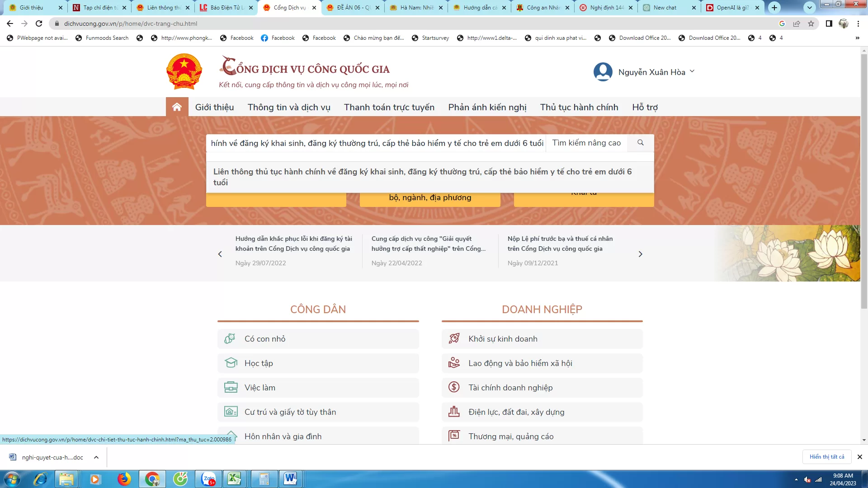Go back using the browser back arrow
868x488 pixels.
pos(10,23)
